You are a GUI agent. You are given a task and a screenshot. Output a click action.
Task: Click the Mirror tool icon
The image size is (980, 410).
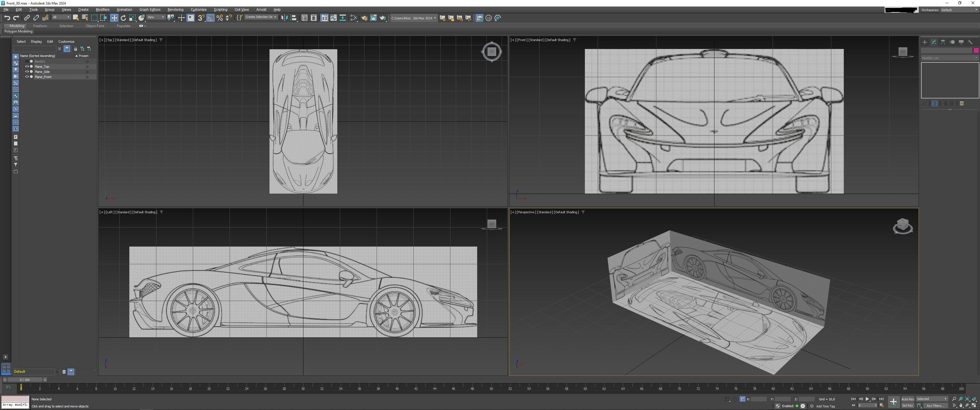click(284, 18)
